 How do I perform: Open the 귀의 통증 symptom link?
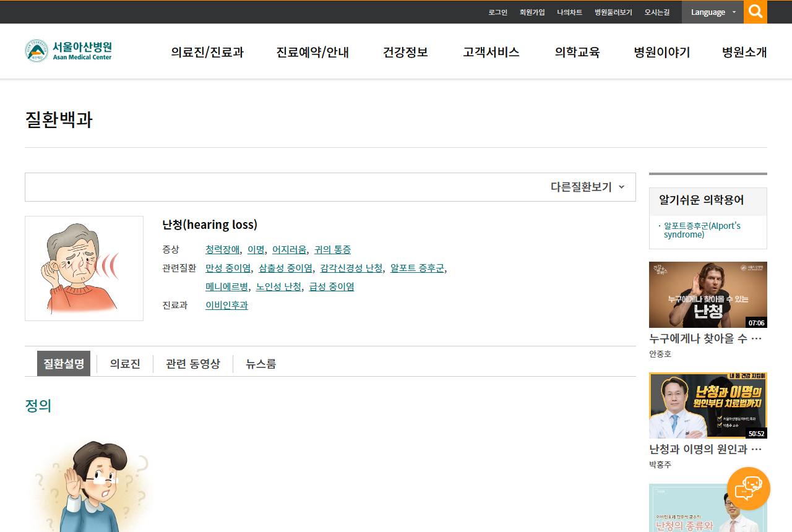click(332, 250)
